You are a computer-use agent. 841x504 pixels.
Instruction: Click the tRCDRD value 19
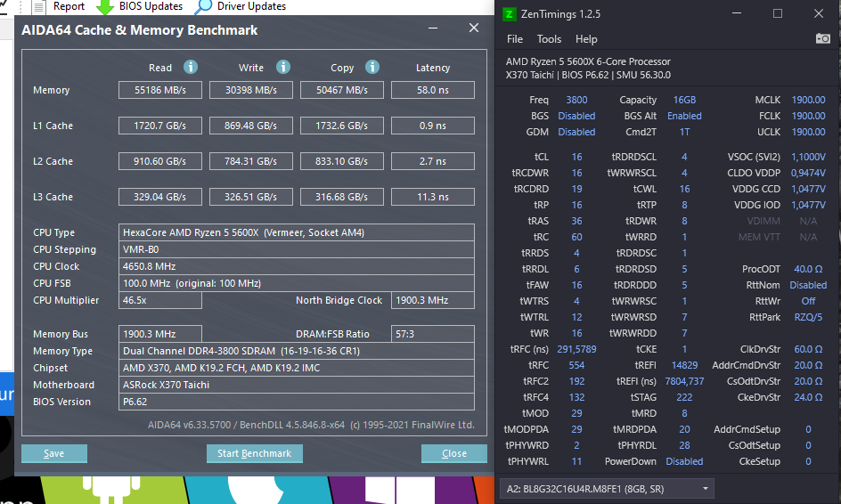(x=576, y=189)
